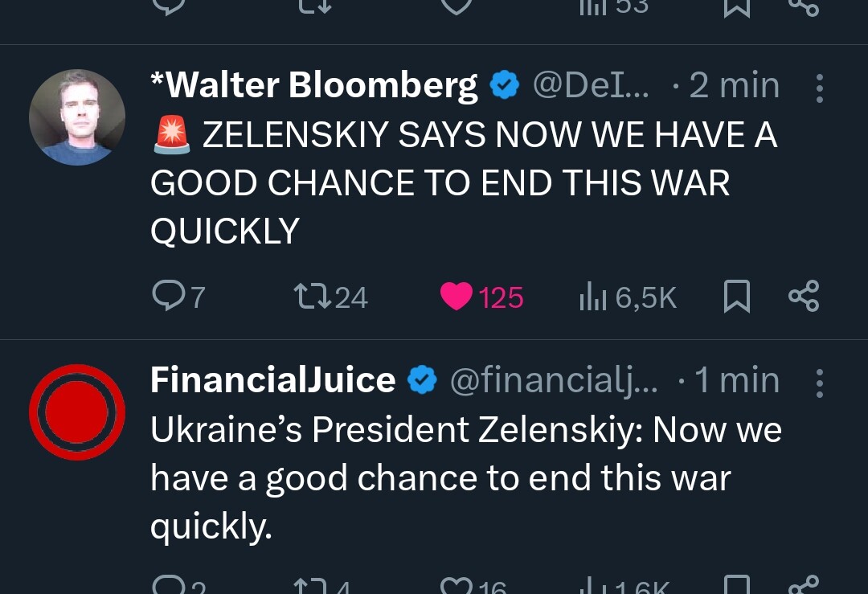This screenshot has height=594, width=868.
Task: Open the *Walter Bloomberg display name
Action: pyautogui.click(x=314, y=85)
